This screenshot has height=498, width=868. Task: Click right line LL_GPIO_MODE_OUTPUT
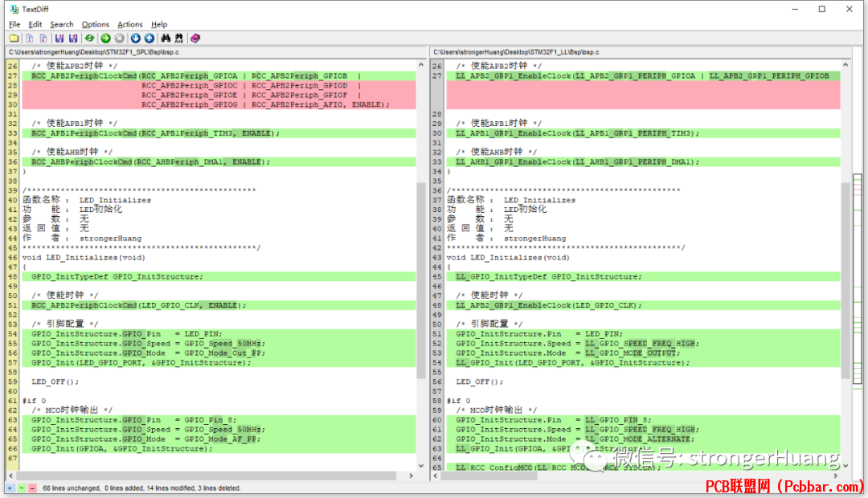(643, 353)
